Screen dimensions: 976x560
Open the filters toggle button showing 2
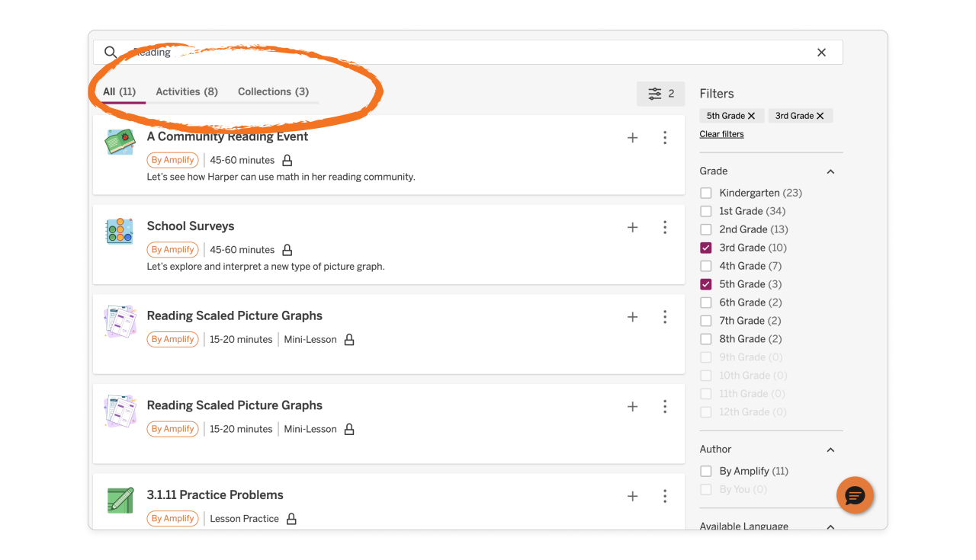click(x=661, y=94)
